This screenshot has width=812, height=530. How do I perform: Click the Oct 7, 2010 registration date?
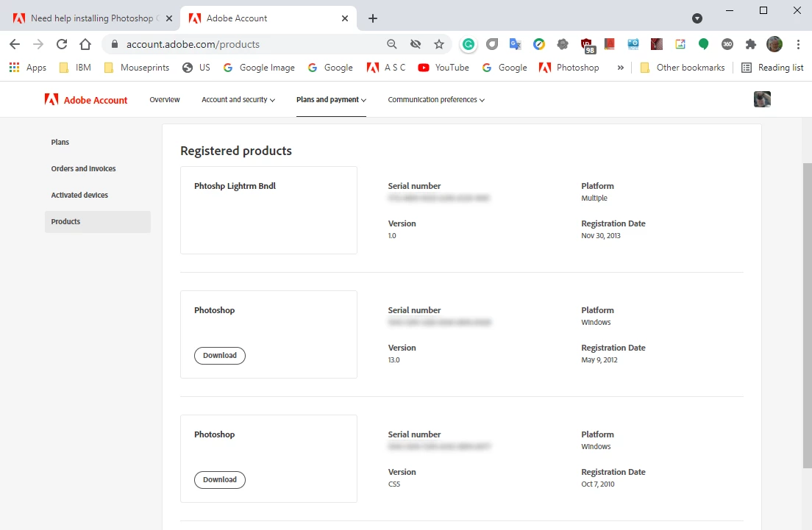point(598,484)
